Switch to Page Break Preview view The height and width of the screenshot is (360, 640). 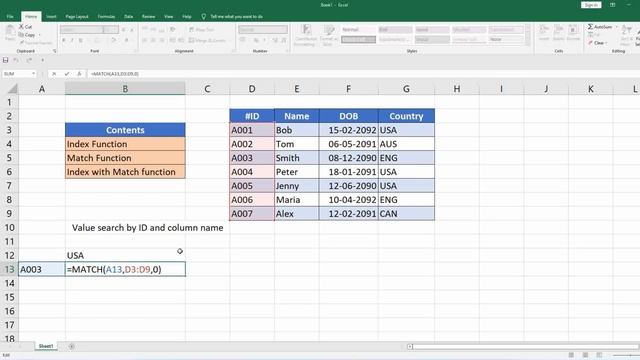(599, 355)
